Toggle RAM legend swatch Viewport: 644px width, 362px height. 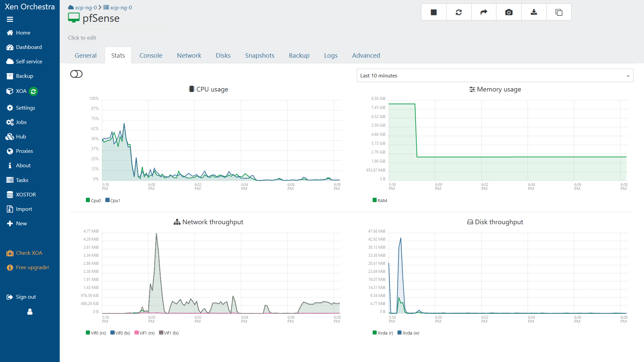375,200
